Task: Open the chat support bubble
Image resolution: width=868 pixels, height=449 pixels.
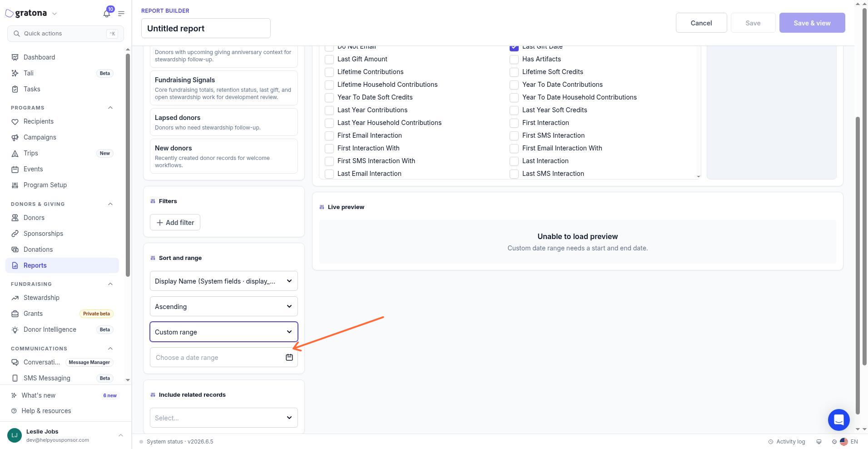Action: click(838, 419)
